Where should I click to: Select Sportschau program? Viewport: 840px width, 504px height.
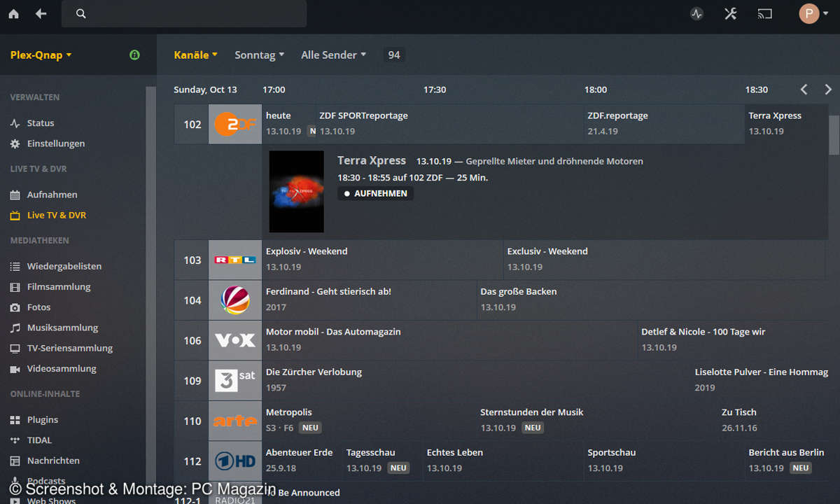[x=664, y=461]
